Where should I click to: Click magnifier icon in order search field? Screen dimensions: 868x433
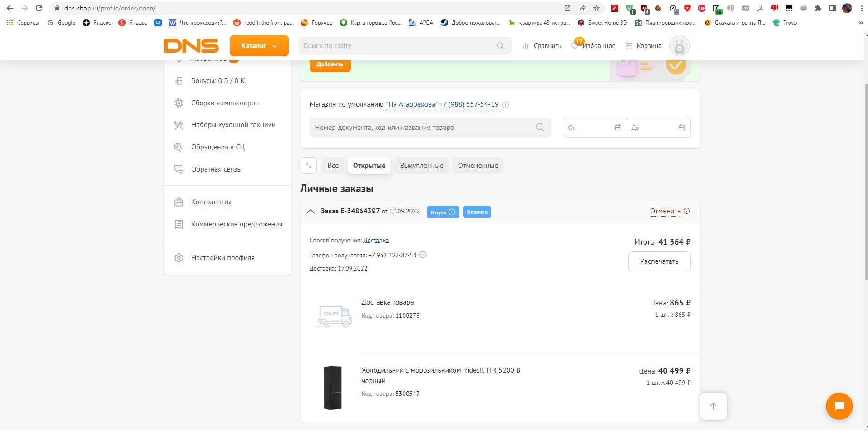pyautogui.click(x=539, y=128)
